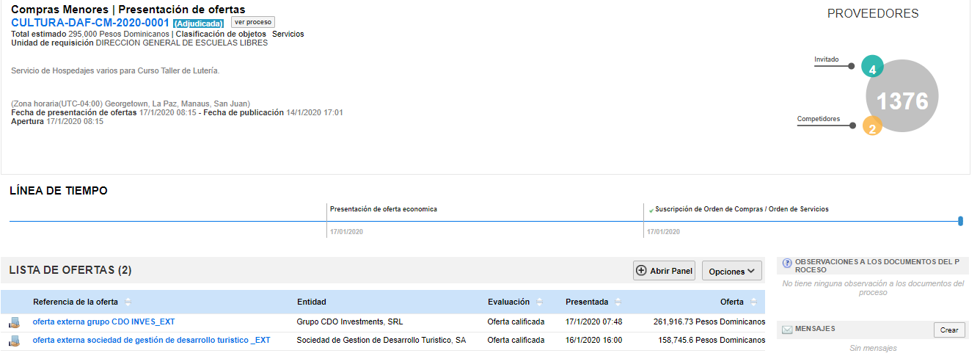The image size is (980, 356).
Task: Click the green checkmark on Suscripción de Orden
Action: 650,210
